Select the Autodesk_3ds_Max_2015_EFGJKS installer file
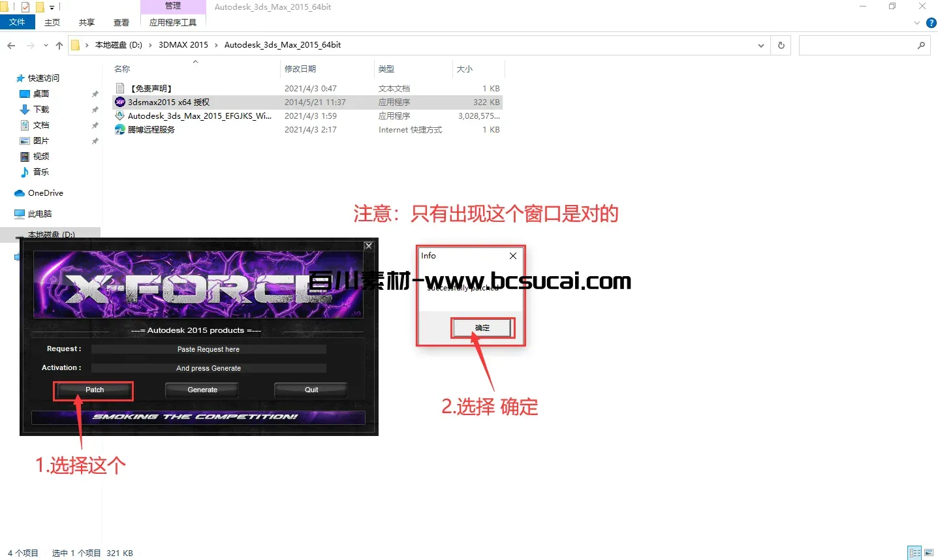Screen dimensions: 938x560 tap(307, 116)
